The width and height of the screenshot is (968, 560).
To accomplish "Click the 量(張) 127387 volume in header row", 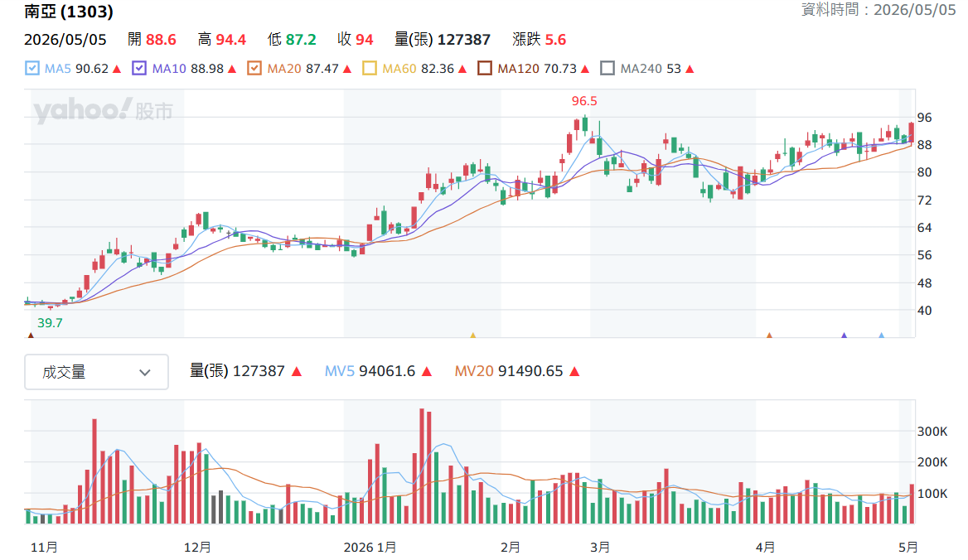I will (x=443, y=40).
